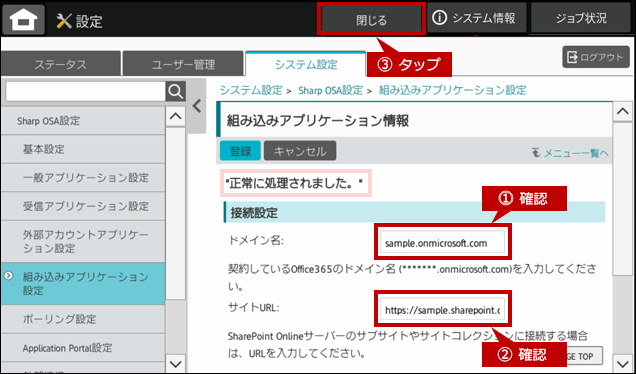The width and height of the screenshot is (636, 374).
Task: Click the 正常に処理されました message
Action: 295,184
